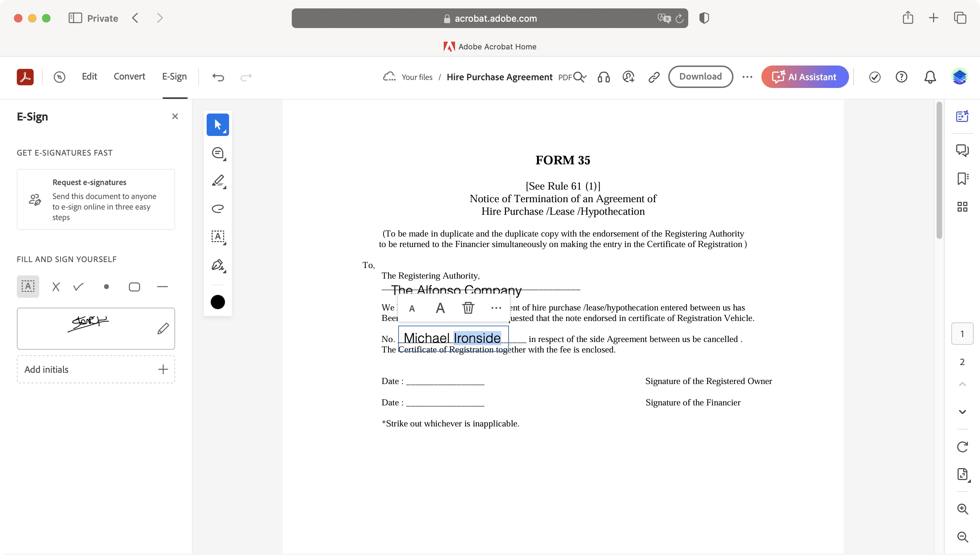Image resolution: width=980 pixels, height=555 pixels.
Task: Go to next page chevron
Action: coord(962,412)
